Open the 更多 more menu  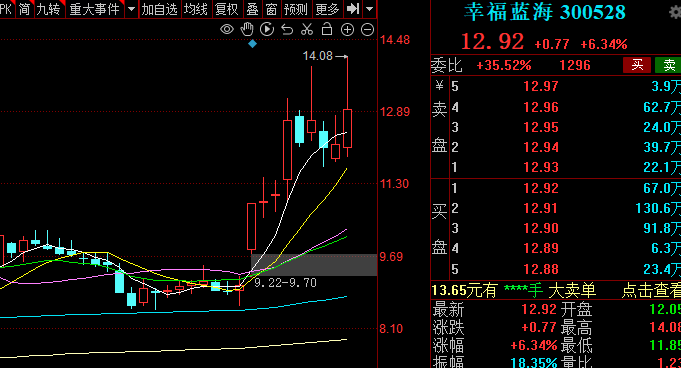coord(327,9)
